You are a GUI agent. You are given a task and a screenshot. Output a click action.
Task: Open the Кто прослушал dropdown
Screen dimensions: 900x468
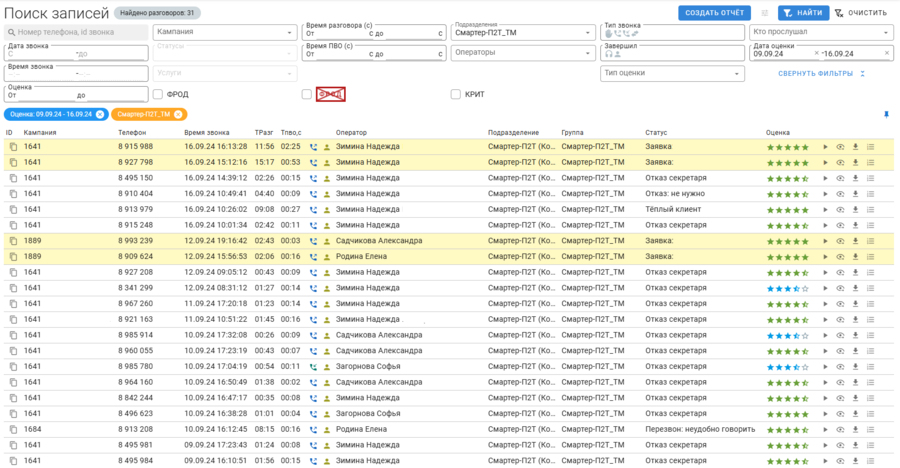[821, 32]
